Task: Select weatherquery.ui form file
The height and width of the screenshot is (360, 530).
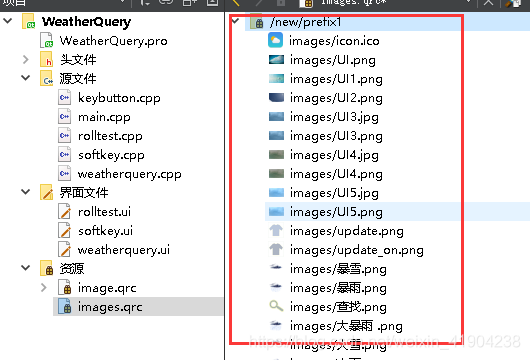Action: coord(124,250)
